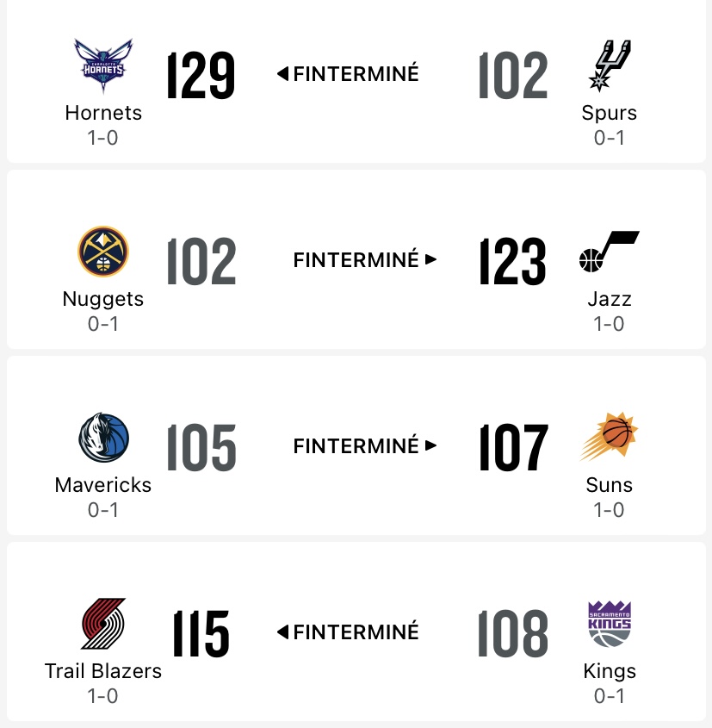This screenshot has width=712, height=728.
Task: Click the Hornets score of 129
Action: point(201,75)
